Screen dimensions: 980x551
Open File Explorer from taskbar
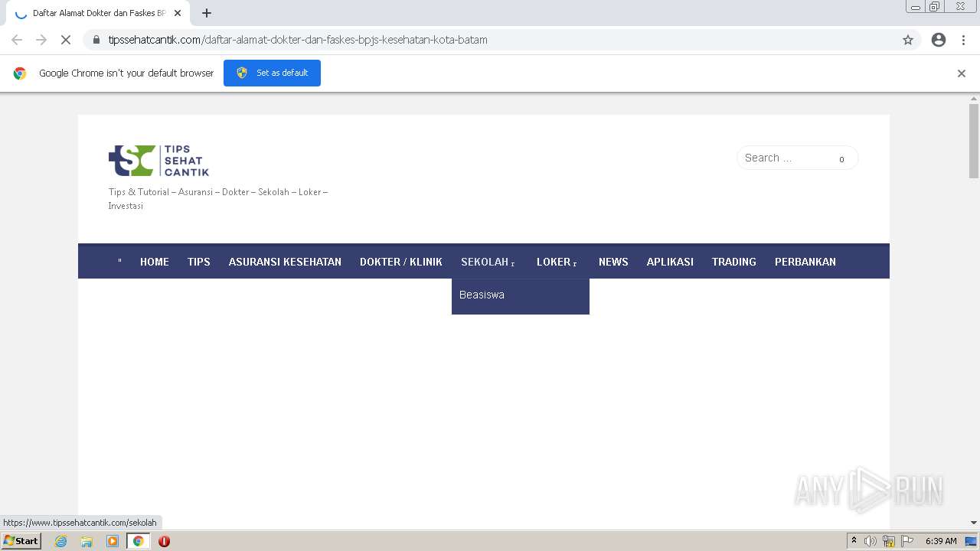(87, 541)
